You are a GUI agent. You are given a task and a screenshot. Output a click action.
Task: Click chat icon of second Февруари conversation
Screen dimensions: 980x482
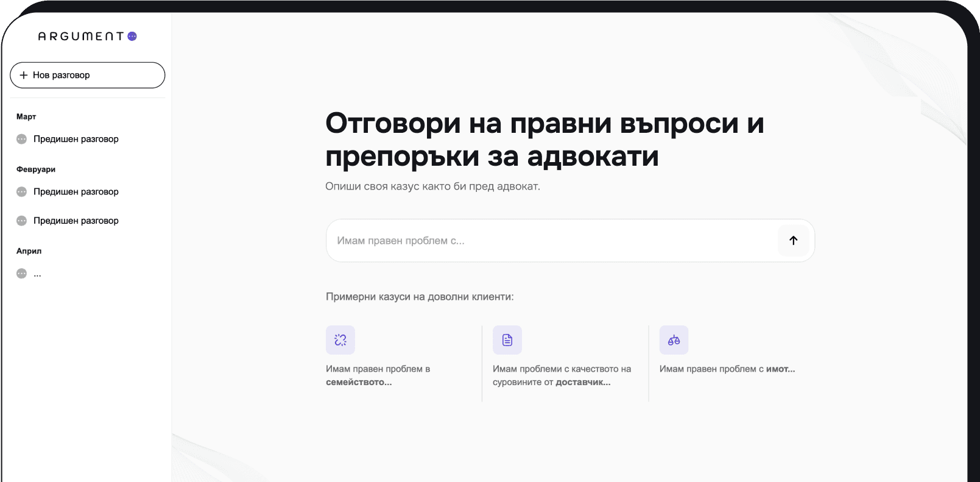pos(22,221)
